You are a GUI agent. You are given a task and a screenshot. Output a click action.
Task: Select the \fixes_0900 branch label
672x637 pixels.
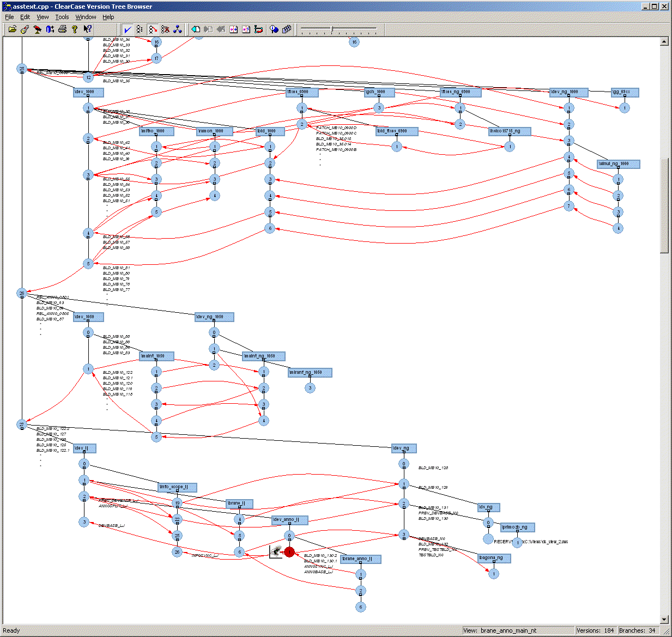point(301,92)
